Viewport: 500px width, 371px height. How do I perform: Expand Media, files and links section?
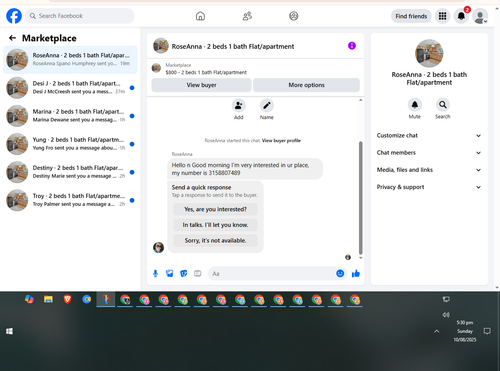click(429, 170)
